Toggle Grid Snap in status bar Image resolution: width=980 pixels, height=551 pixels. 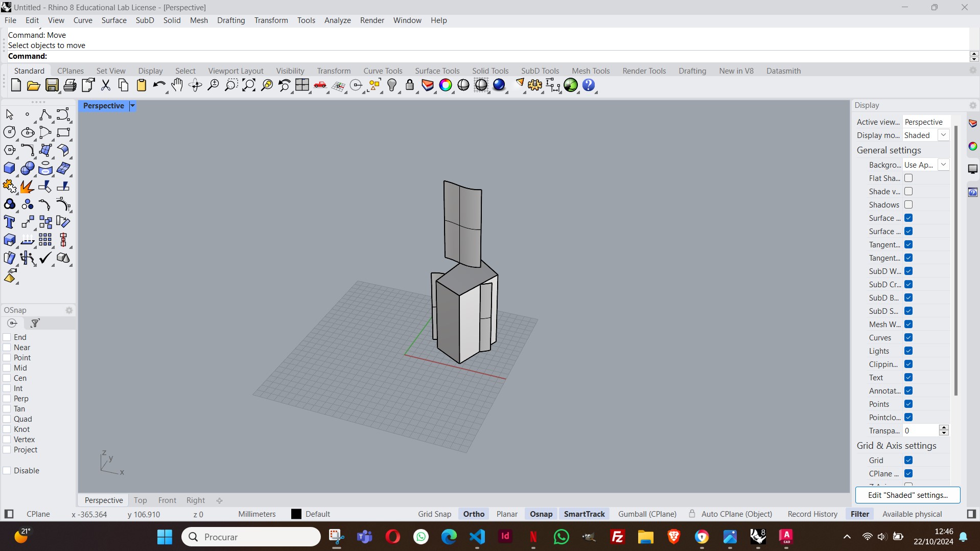[434, 514]
